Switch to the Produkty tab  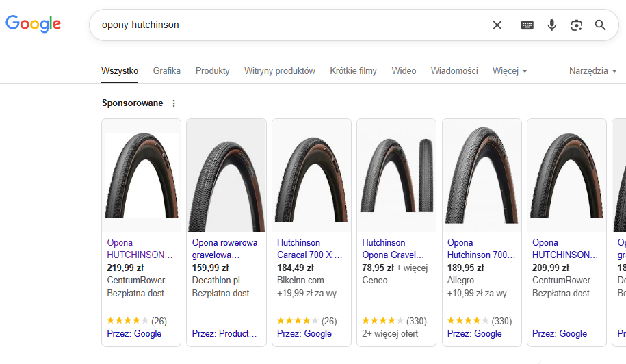(212, 71)
